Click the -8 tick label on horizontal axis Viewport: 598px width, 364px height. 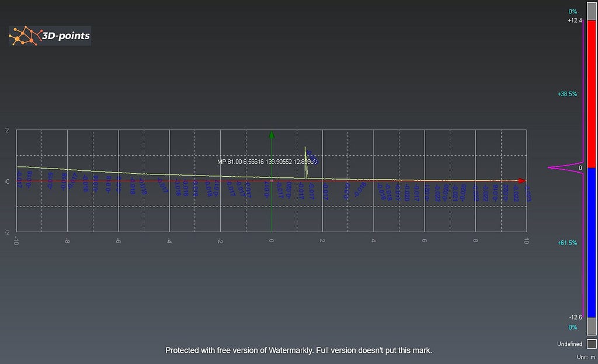(x=67, y=241)
